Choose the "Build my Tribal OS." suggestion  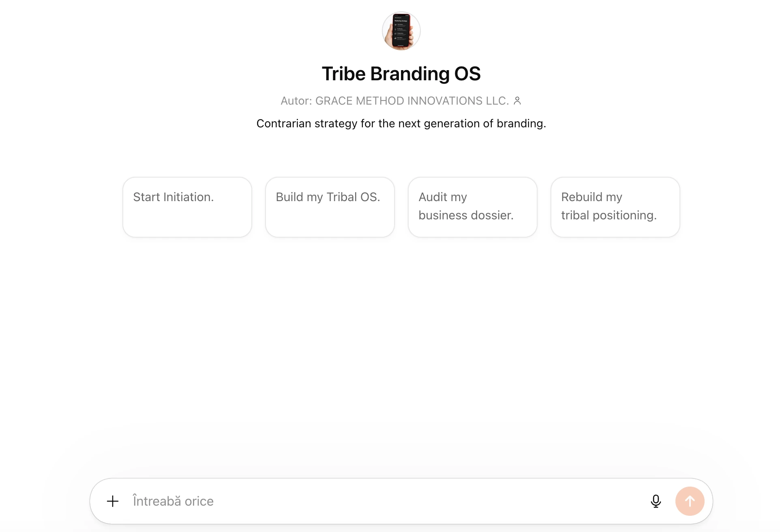[x=330, y=207]
